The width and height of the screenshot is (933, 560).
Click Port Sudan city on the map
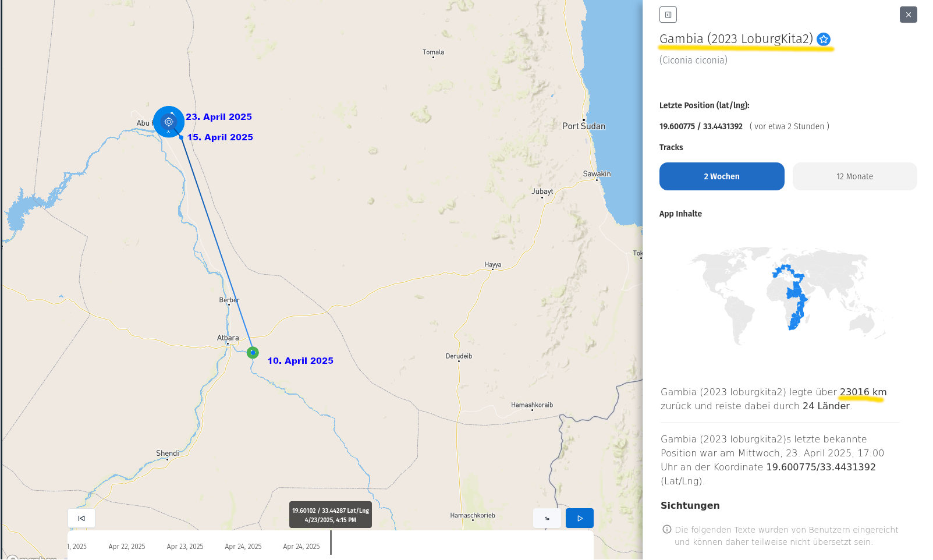click(584, 125)
